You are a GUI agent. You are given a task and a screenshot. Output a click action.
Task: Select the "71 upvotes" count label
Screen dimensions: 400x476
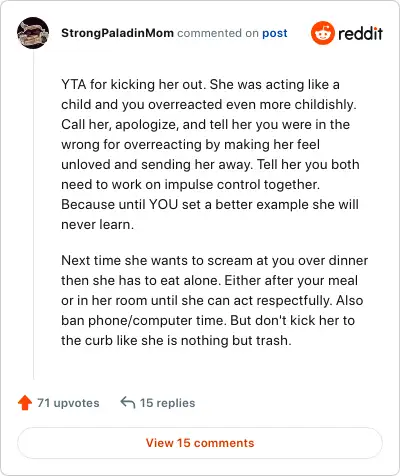[x=68, y=403]
